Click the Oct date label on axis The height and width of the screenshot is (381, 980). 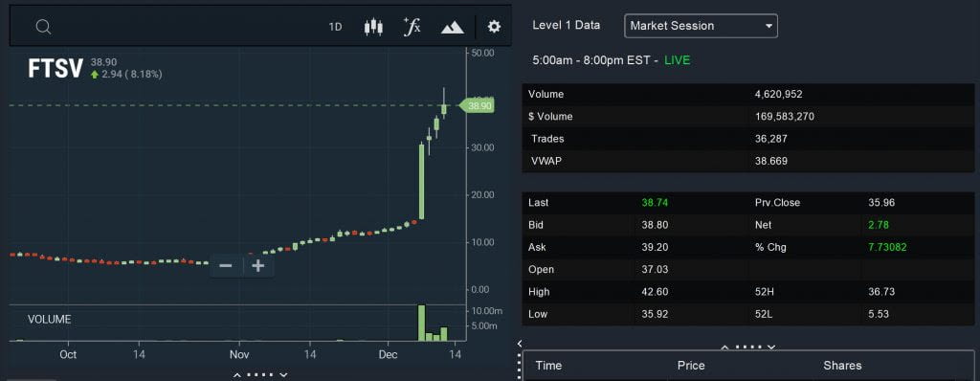(68, 354)
